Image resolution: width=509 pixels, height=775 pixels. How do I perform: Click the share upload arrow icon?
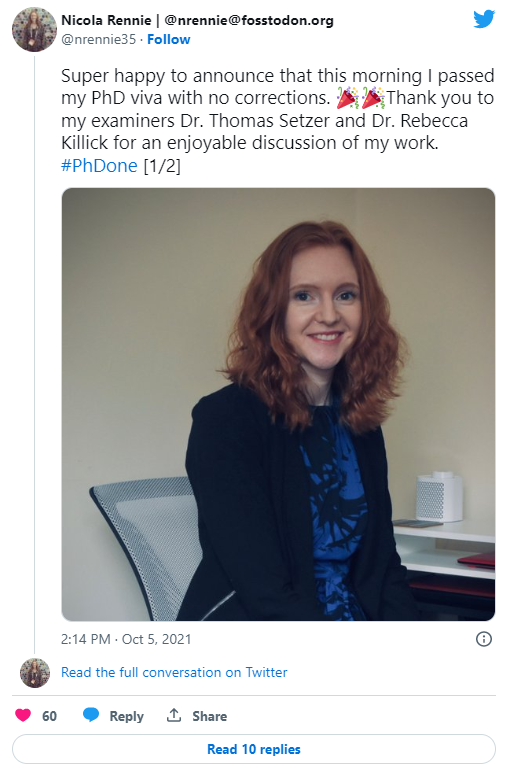point(173,715)
